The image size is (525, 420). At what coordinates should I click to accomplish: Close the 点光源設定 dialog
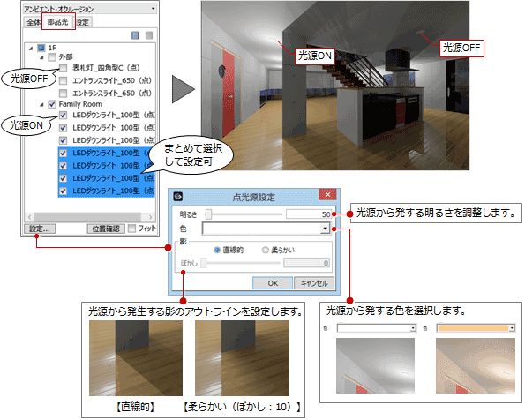(x=327, y=195)
